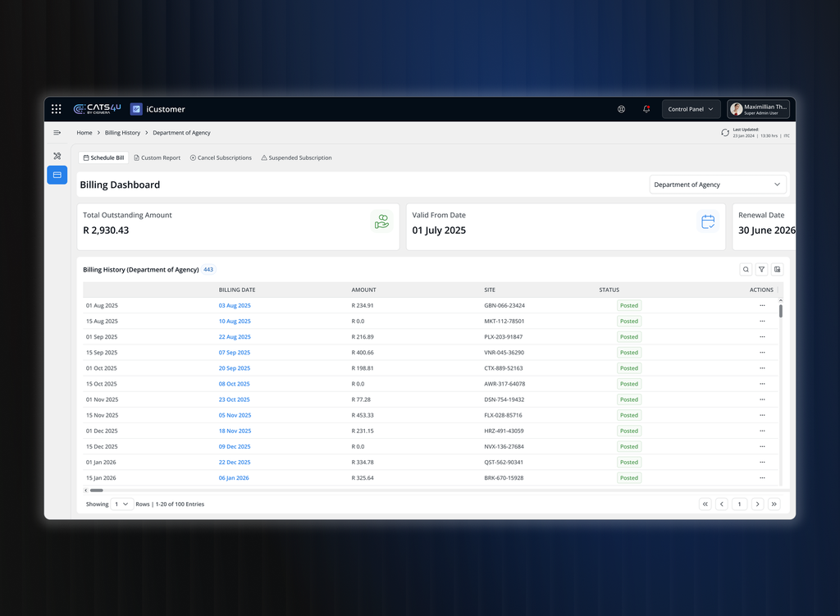Open billing date 07 Sep 2025
Viewport: 840px width, 616px height.
click(235, 353)
